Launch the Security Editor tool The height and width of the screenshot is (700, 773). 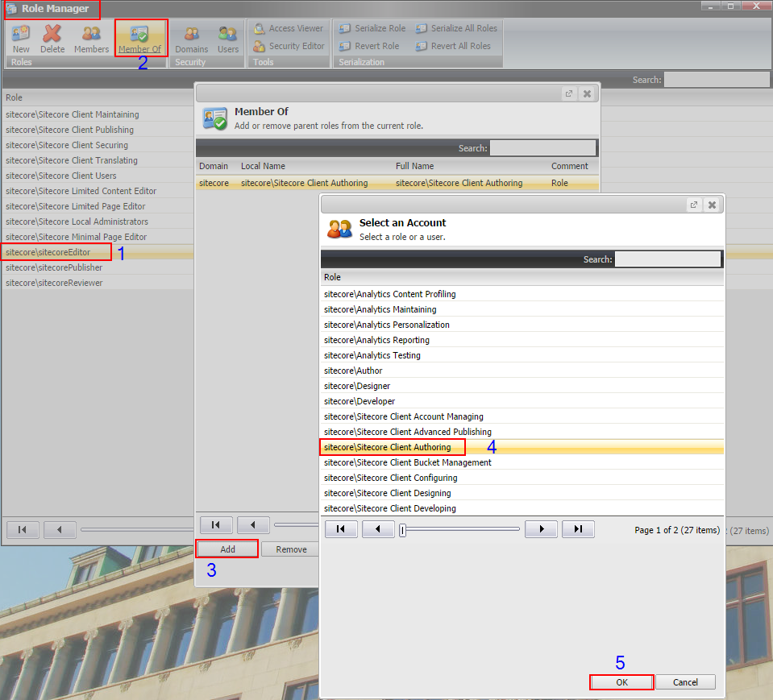pos(289,46)
